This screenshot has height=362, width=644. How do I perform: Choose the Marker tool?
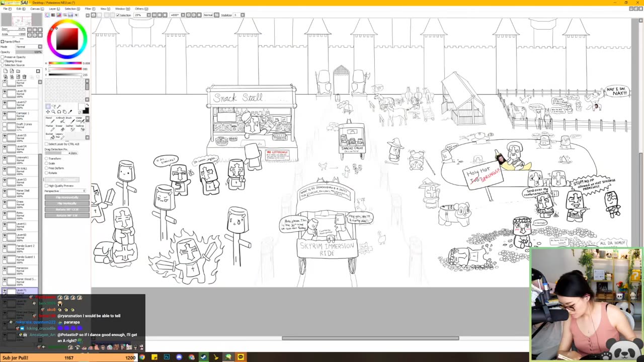49,127
